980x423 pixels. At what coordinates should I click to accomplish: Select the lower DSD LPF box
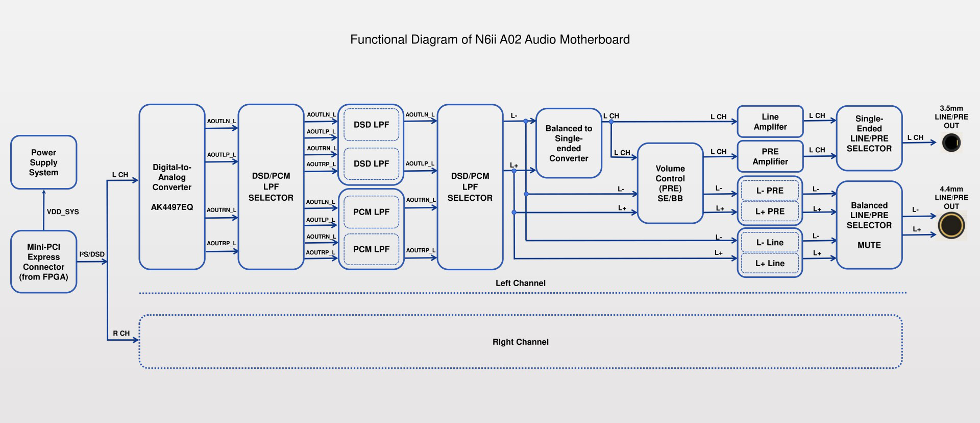pyautogui.click(x=372, y=164)
